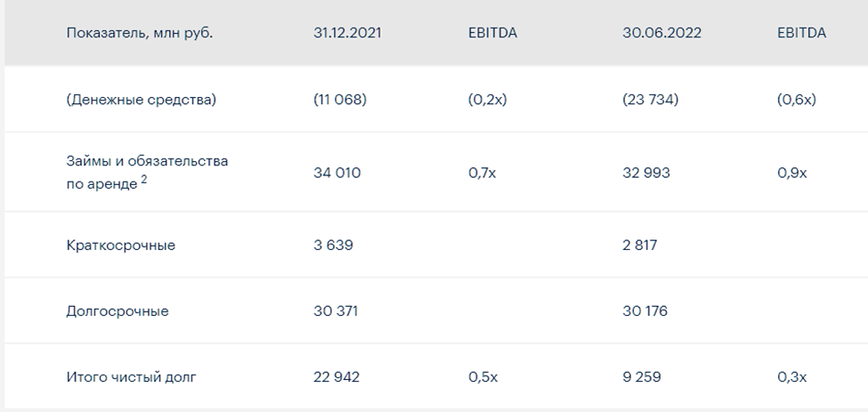
Task: Select the 'Краткосрочные' row label
Action: [x=121, y=245]
